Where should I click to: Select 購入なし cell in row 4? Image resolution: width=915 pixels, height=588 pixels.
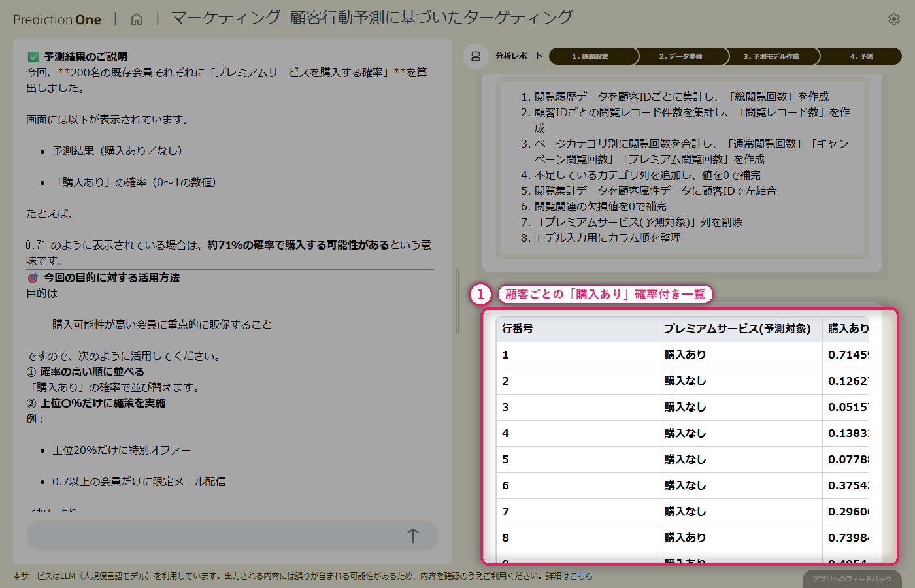point(740,433)
